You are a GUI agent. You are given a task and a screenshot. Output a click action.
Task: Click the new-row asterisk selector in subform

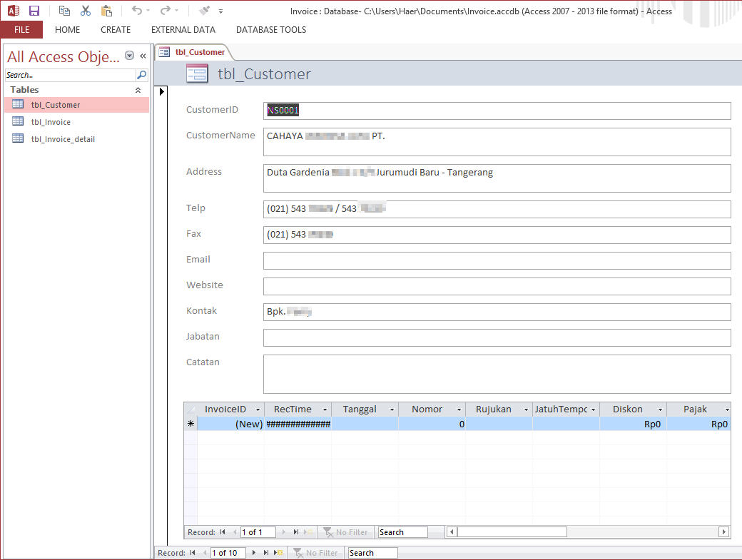(x=190, y=424)
